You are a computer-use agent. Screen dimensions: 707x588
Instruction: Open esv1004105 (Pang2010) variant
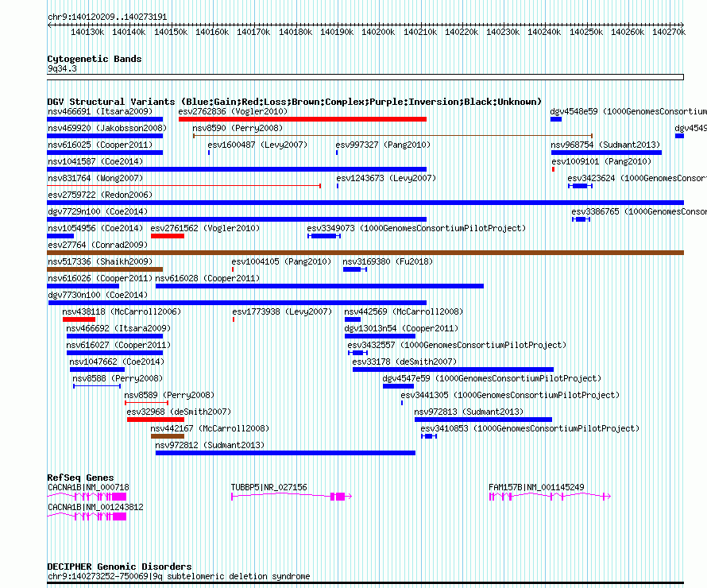pyautogui.click(x=281, y=261)
